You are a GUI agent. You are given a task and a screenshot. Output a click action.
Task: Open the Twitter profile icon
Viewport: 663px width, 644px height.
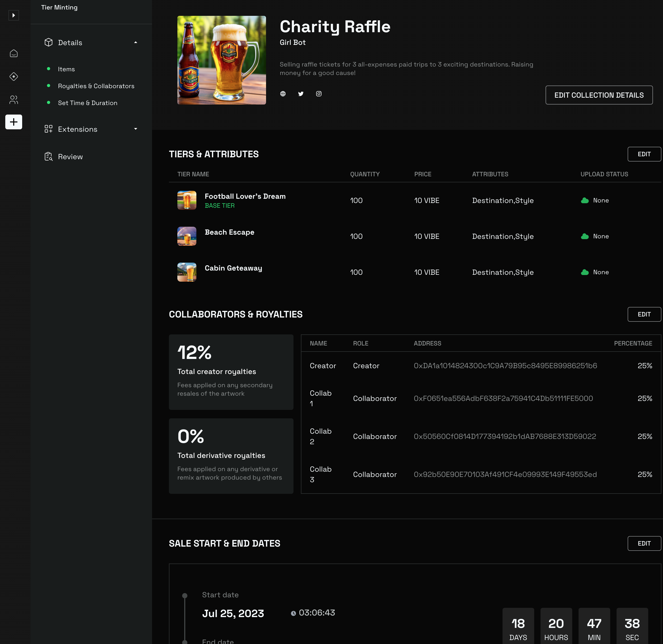click(x=301, y=94)
